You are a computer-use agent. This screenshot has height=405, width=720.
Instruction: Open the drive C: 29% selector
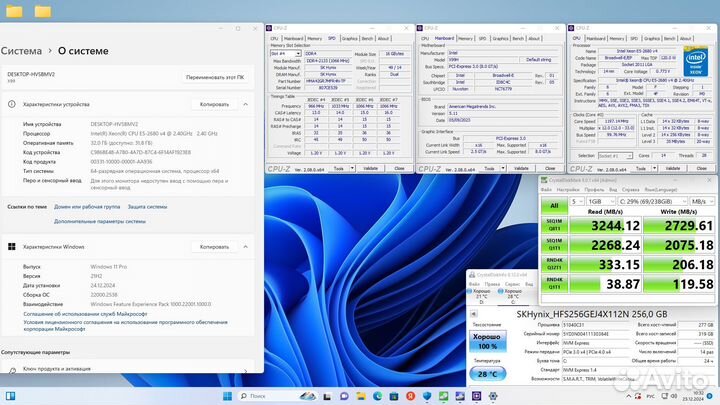pos(652,201)
